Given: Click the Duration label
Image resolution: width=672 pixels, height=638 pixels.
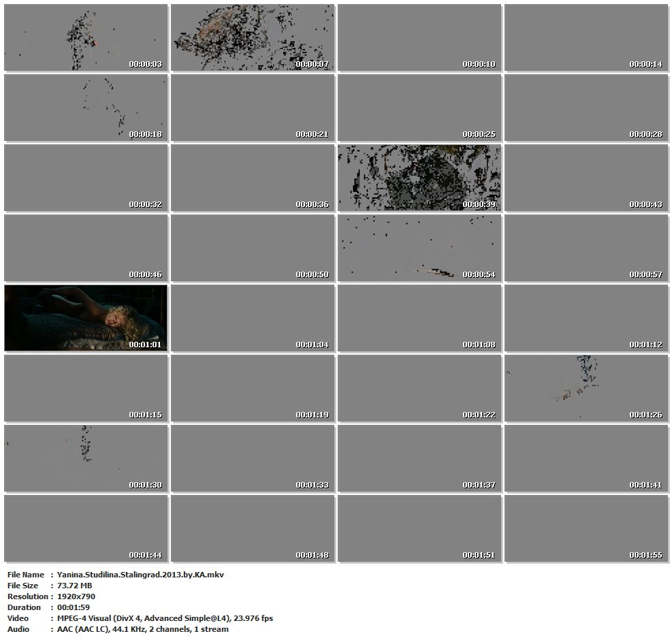Looking at the screenshot, I should [24, 607].
